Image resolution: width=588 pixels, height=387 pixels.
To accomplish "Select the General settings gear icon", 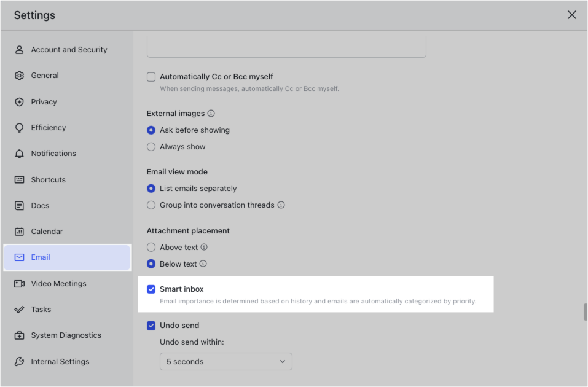I will (20, 75).
